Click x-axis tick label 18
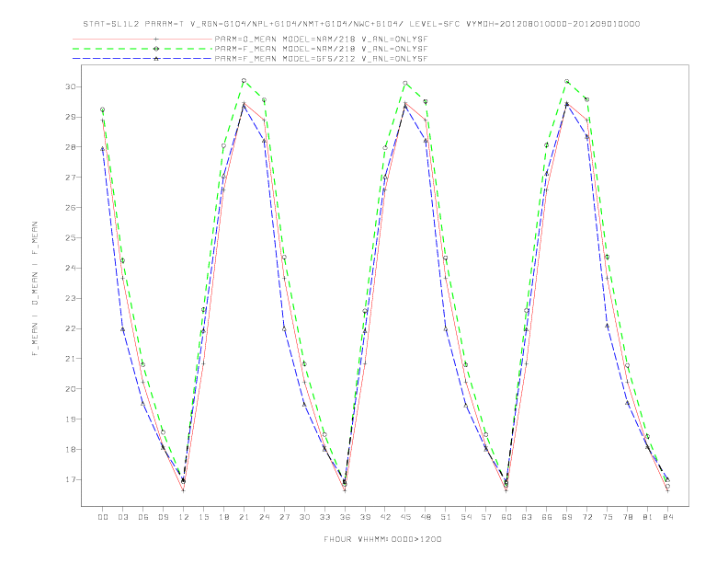 tap(223, 517)
